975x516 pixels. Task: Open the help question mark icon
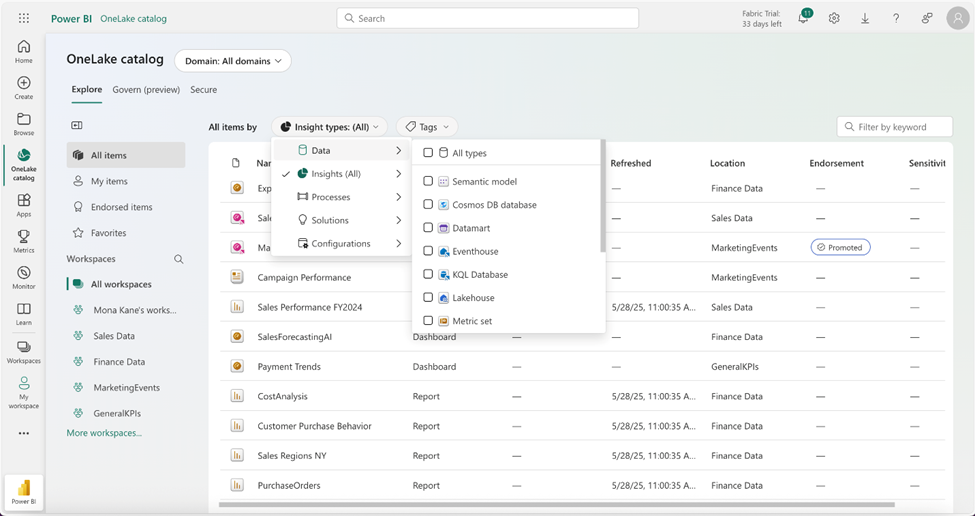tap(896, 18)
